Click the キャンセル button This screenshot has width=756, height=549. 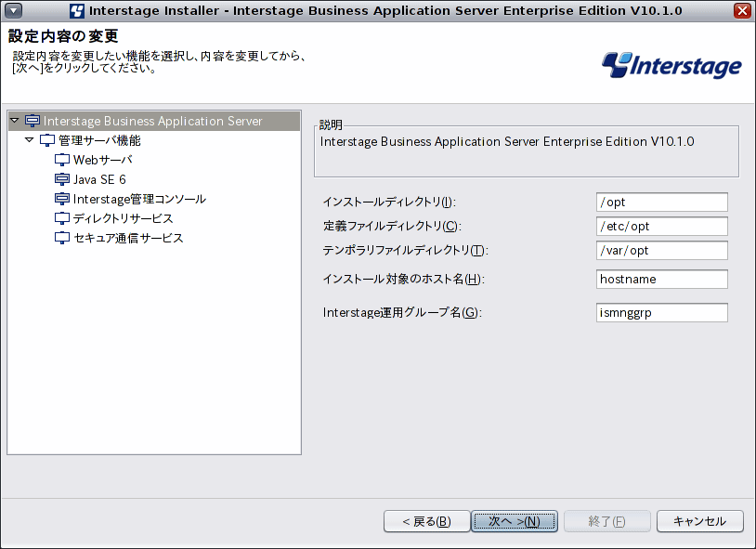click(x=699, y=521)
